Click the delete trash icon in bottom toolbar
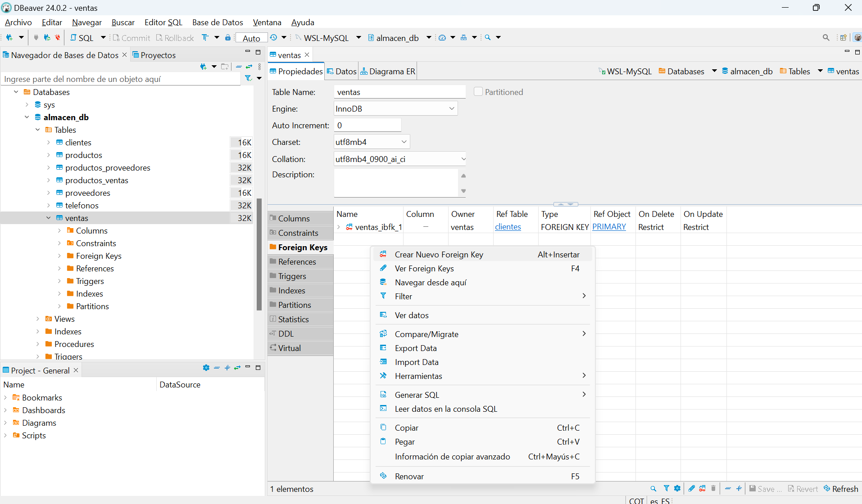 point(713,489)
